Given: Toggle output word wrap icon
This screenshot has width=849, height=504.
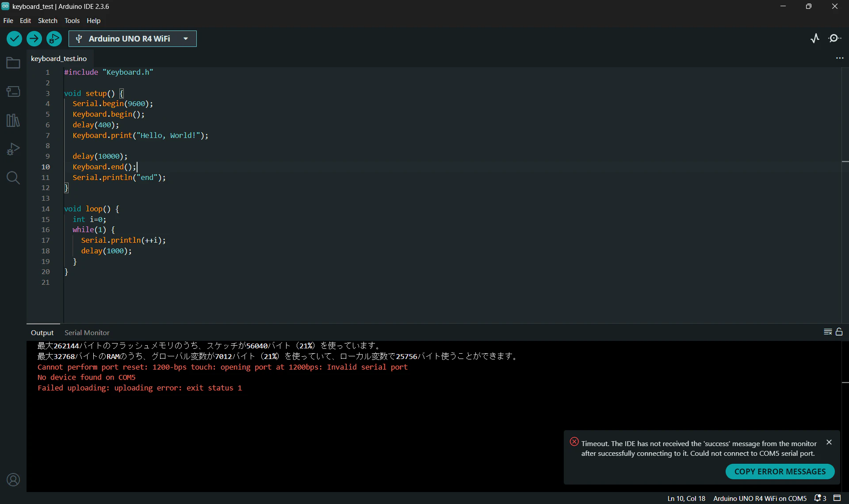Looking at the screenshot, I should pyautogui.click(x=828, y=332).
